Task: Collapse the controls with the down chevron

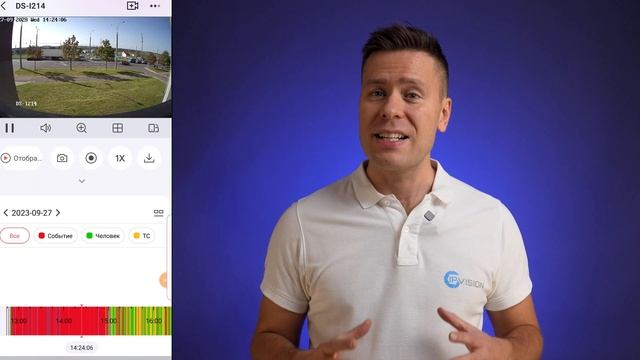Action: (82, 181)
